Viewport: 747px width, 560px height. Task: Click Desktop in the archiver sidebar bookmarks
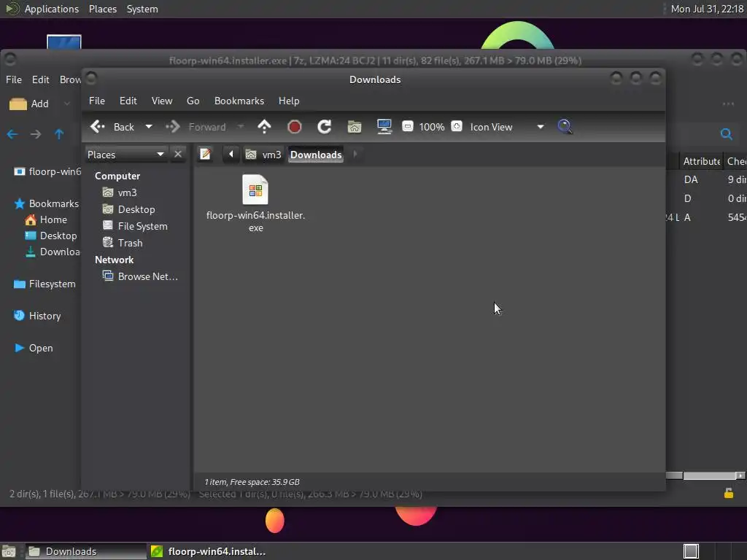coord(51,236)
